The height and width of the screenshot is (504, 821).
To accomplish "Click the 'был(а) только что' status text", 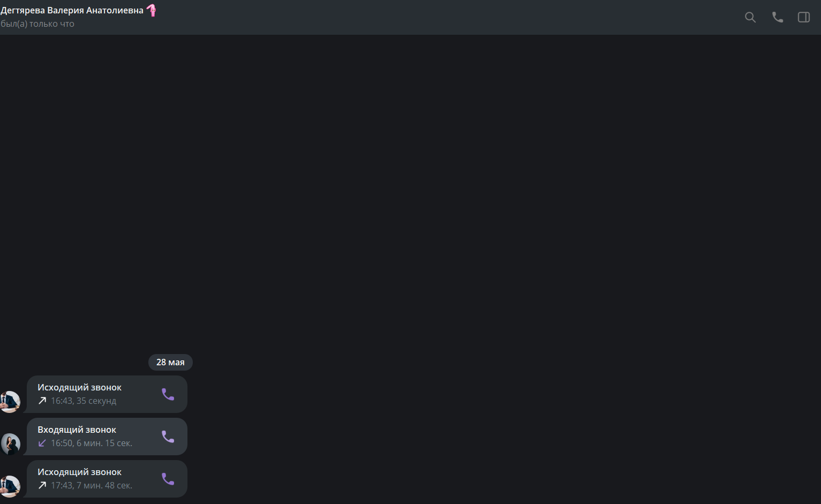I will pyautogui.click(x=37, y=24).
